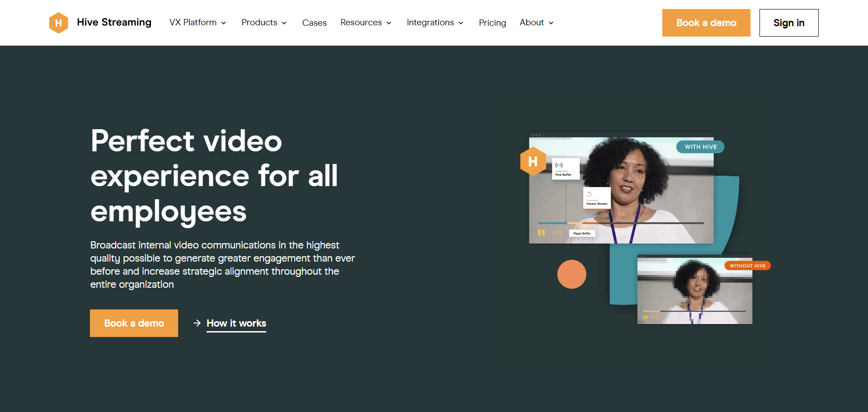This screenshot has height=412, width=868.
Task: Click the Sign in button
Action: click(x=788, y=23)
